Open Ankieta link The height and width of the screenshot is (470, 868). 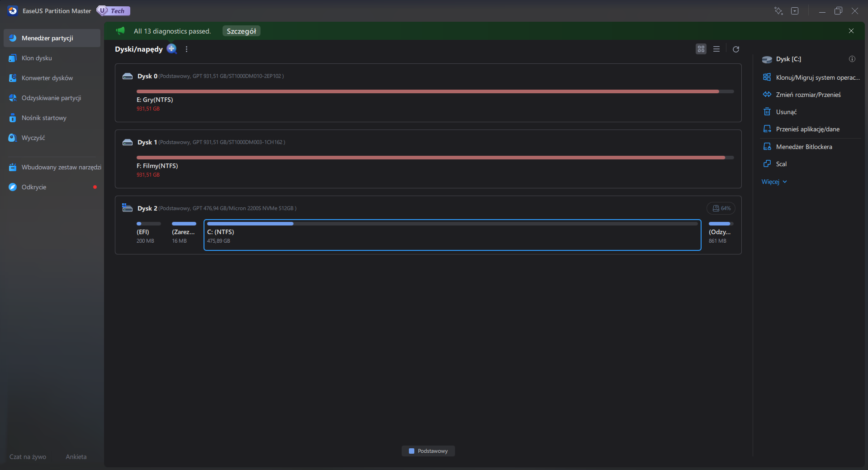[76, 457]
